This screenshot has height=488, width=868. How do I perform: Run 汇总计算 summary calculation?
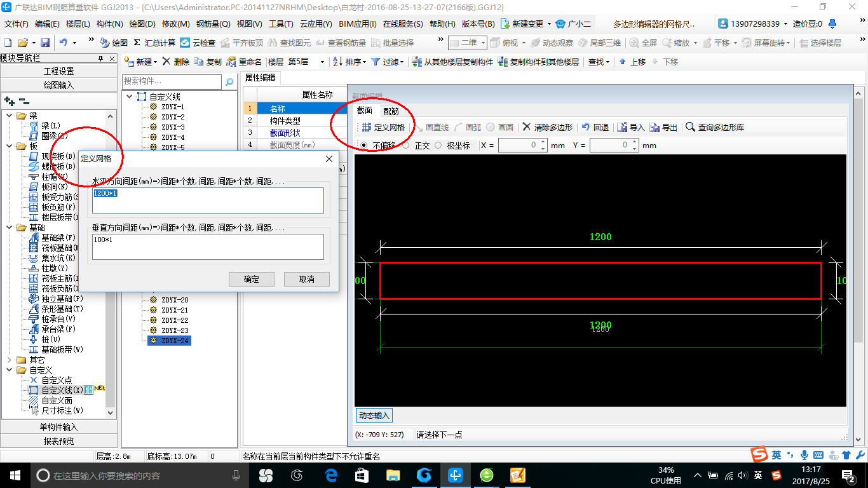(154, 43)
